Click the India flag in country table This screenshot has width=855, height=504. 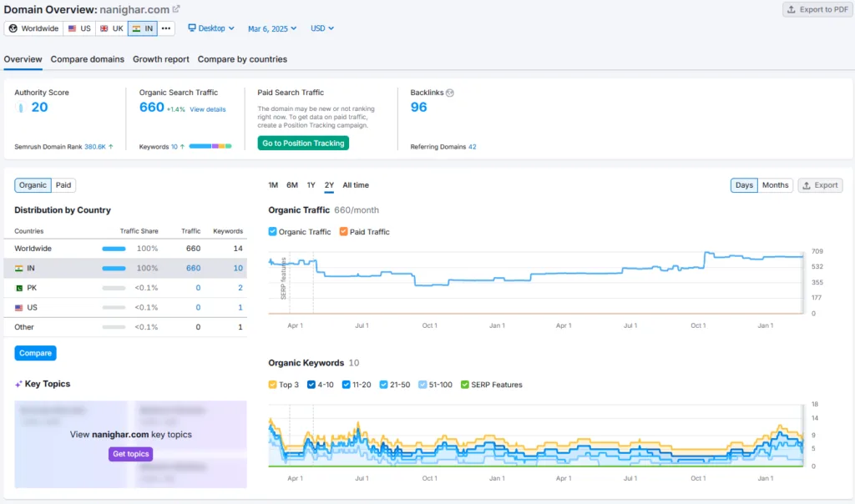(x=19, y=269)
